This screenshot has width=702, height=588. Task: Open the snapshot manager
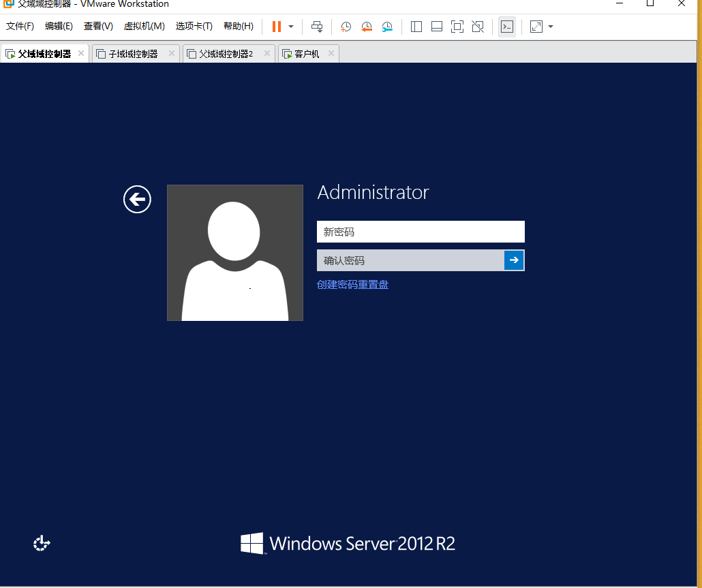tap(387, 27)
